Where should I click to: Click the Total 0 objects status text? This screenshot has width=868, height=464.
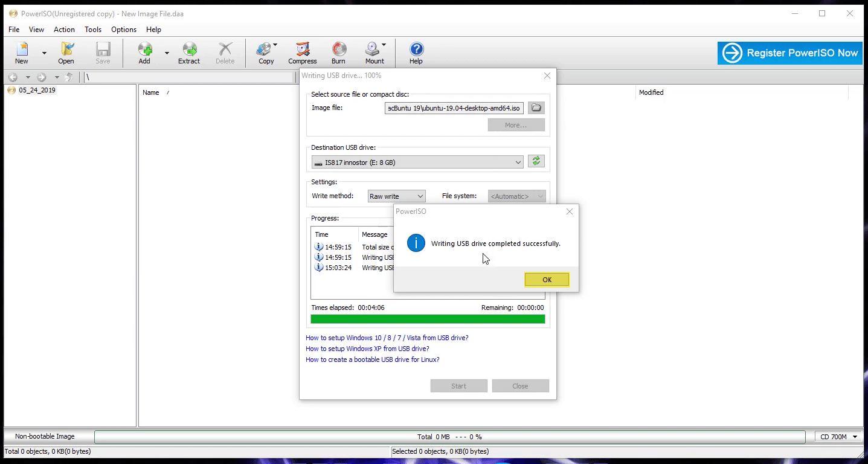point(48,451)
